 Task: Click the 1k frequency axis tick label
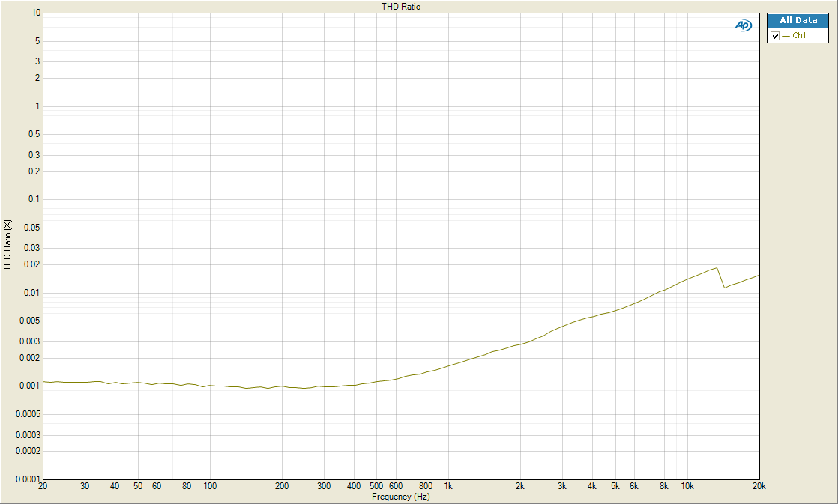coord(448,486)
